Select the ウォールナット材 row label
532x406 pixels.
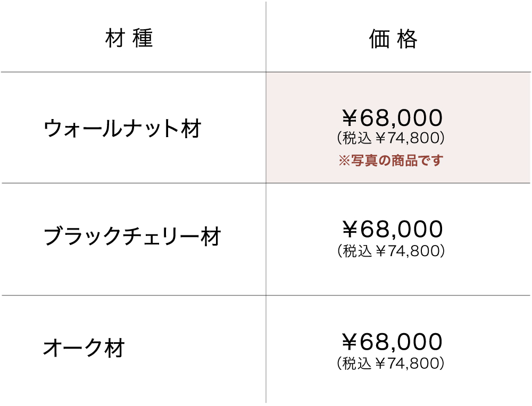click(x=122, y=129)
